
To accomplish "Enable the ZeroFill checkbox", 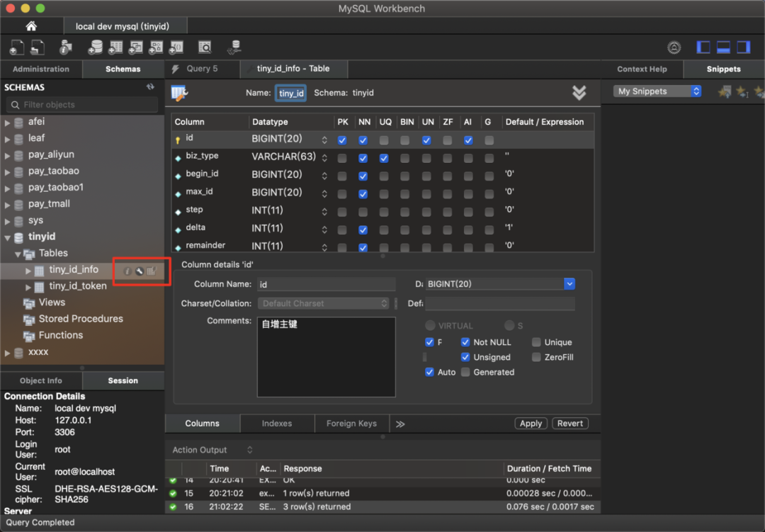I will point(536,357).
